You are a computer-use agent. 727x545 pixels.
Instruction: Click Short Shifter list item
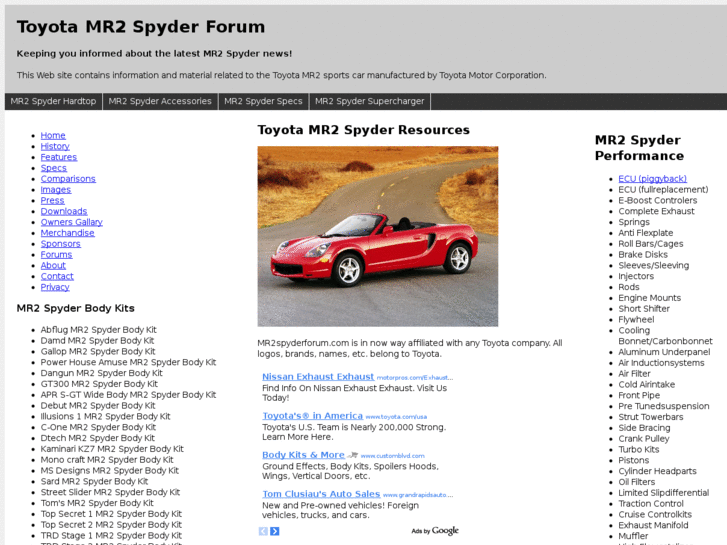pos(644,308)
